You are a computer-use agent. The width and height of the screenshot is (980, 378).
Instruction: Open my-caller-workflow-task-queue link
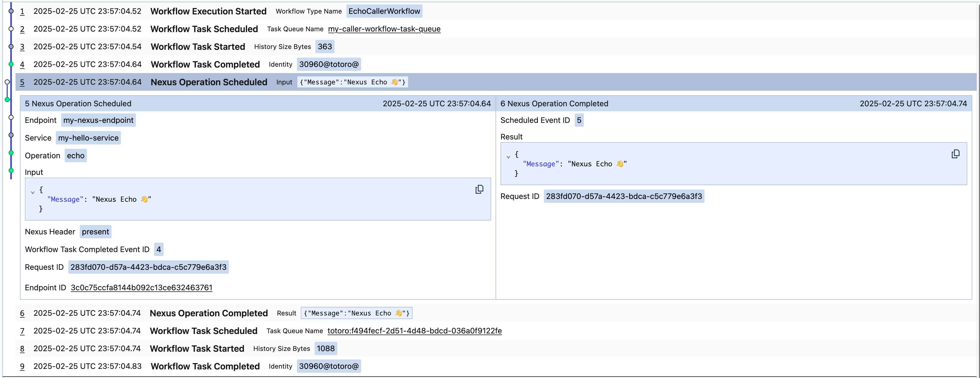click(x=384, y=29)
